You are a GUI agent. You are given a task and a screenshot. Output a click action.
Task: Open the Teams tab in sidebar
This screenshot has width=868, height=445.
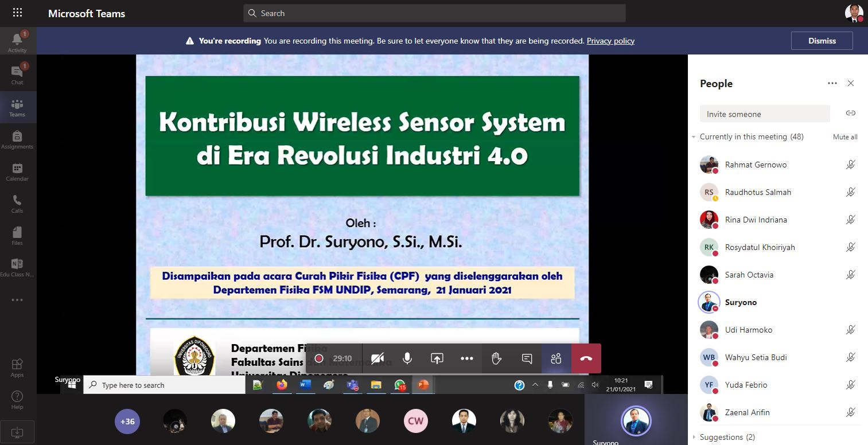coord(17,107)
